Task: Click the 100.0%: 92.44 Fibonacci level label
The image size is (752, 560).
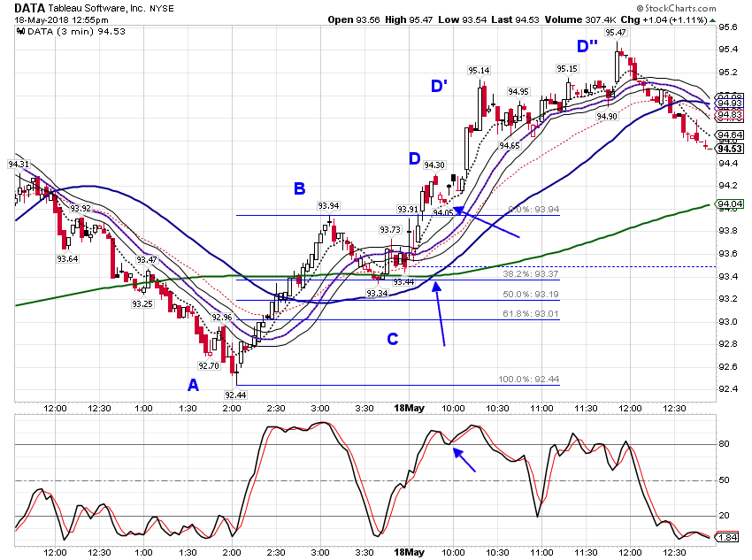Action: (x=528, y=380)
